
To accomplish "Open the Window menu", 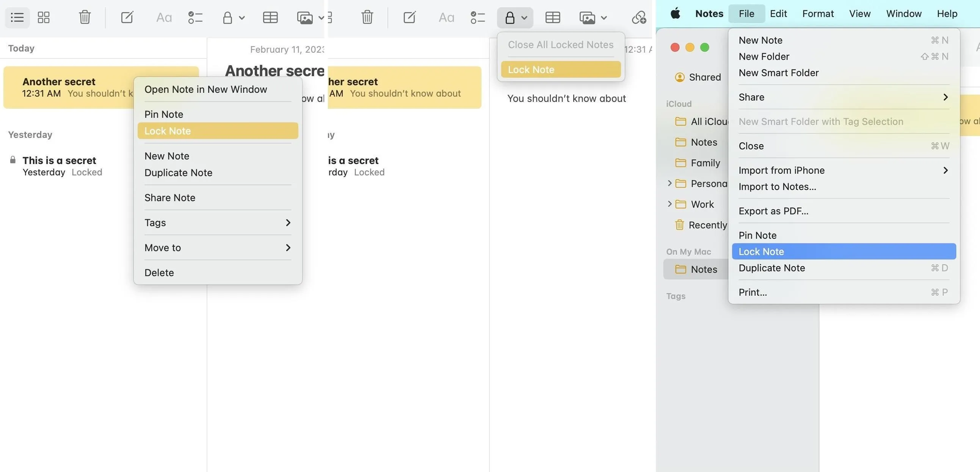I will [x=904, y=14].
